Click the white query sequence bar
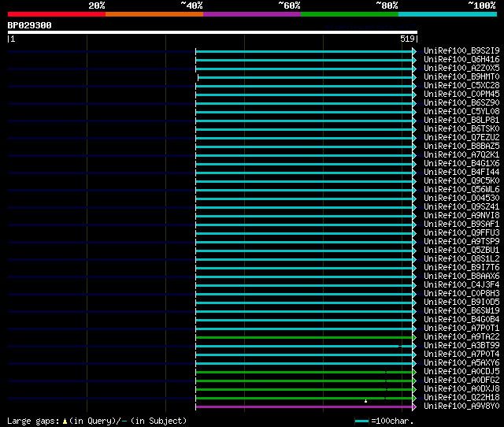504x427 pixels. pos(213,32)
